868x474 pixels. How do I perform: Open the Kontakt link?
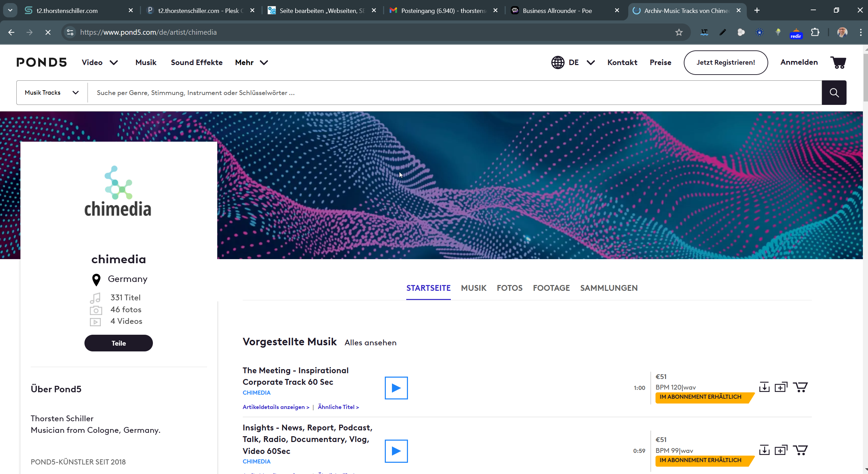point(622,63)
